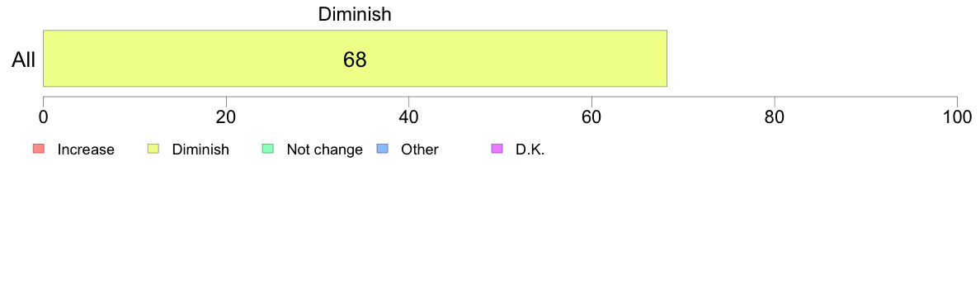The image size is (980, 304).
Task: Click the axis tick labeled 60
Action: 591,116
